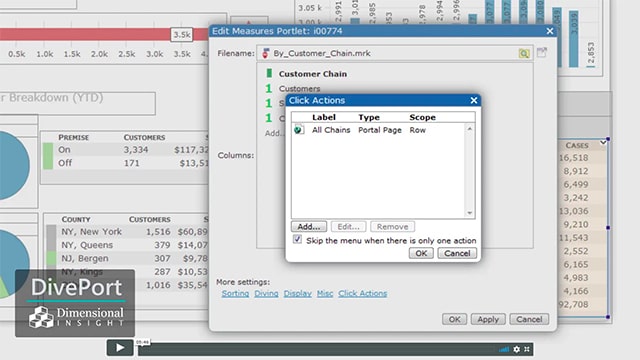Viewport: 640px width, 360px height.
Task: Confirm Click Actions dialog with OK
Action: click(421, 253)
